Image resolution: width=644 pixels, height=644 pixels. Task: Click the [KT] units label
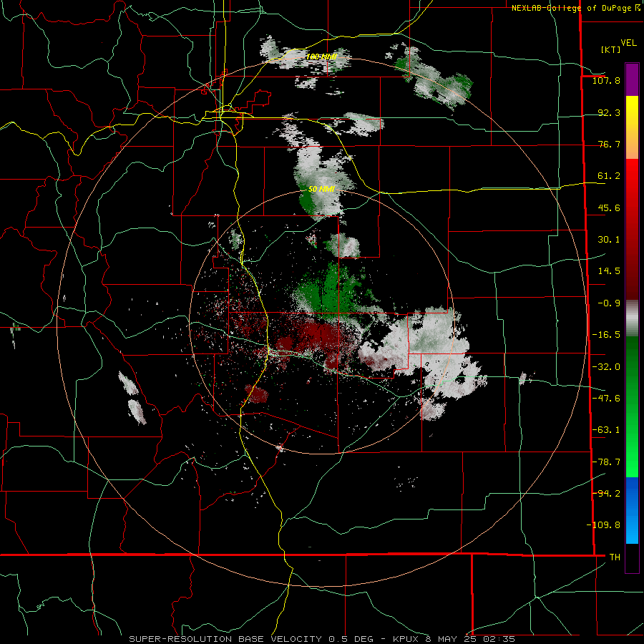pyautogui.click(x=610, y=49)
